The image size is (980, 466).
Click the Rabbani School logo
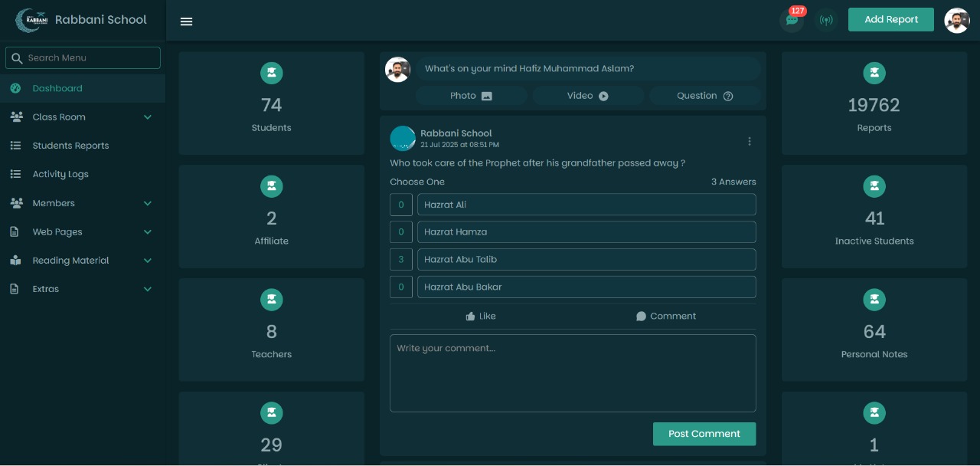32,21
